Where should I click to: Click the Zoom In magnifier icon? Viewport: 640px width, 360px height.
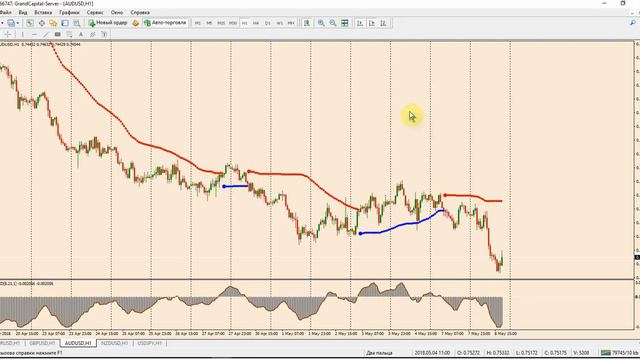(321, 23)
